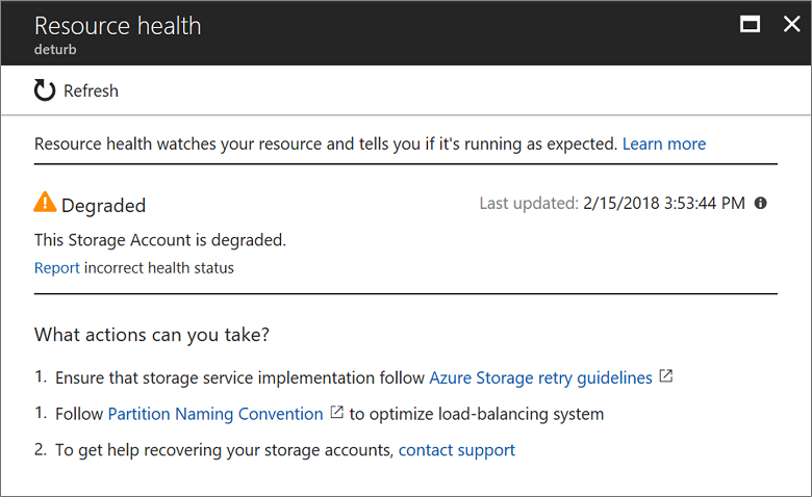Open the Azure Storage retry guidelines link
Screen dimensions: 812x497
tap(540, 378)
